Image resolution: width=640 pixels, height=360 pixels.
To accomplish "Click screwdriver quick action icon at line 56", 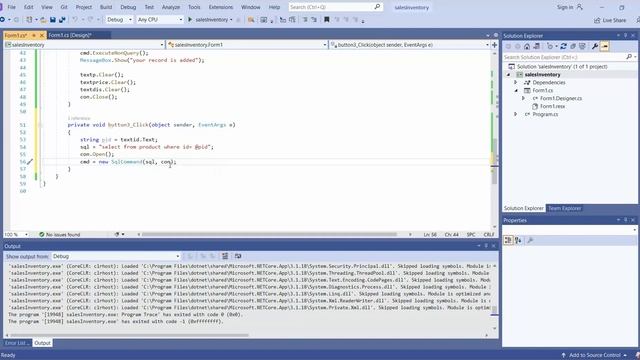I will (30, 162).
